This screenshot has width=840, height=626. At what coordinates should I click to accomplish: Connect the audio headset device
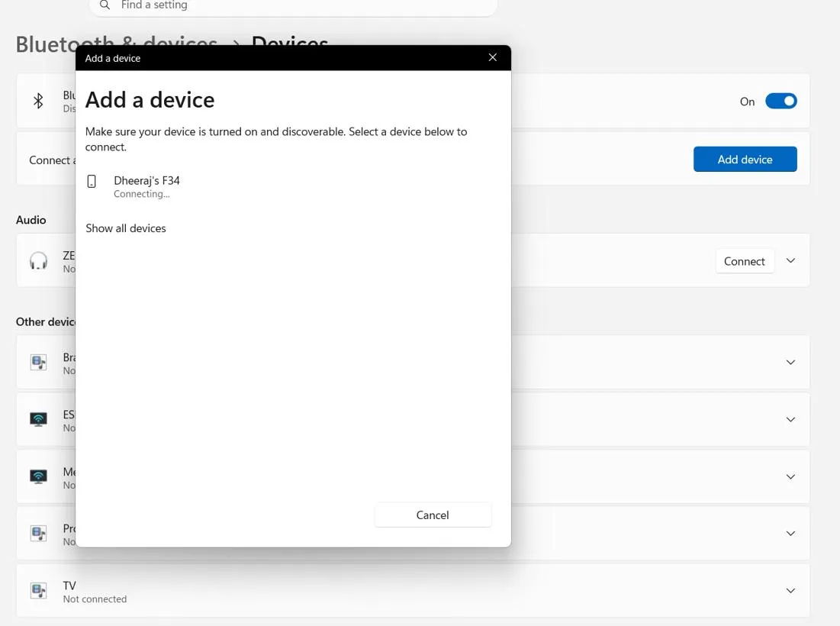pos(744,261)
